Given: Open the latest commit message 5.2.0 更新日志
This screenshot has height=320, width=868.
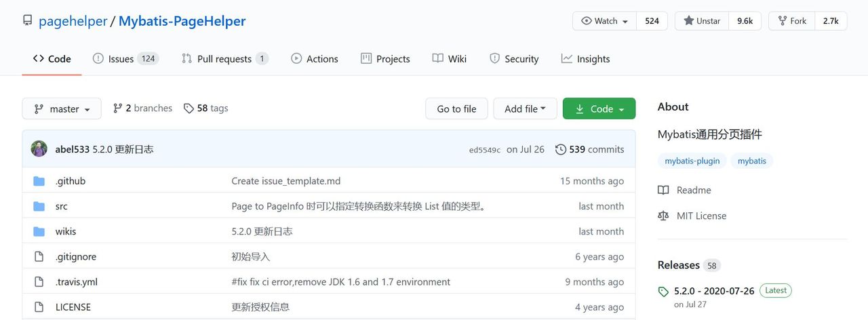Looking at the screenshot, I should (x=123, y=149).
